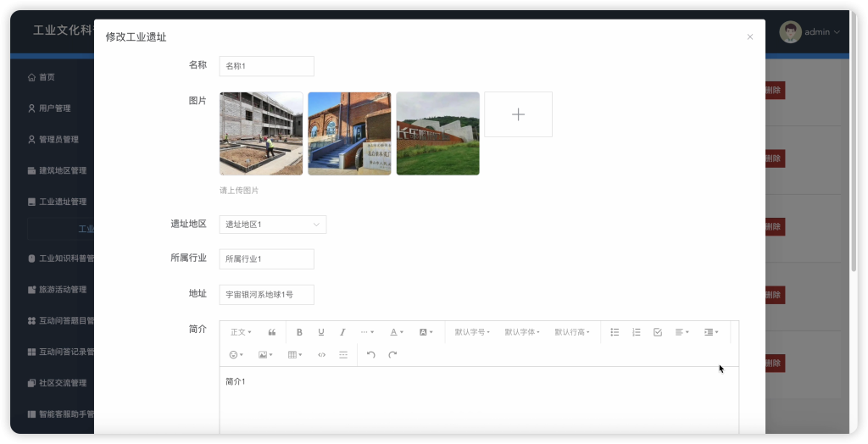
Task: Expand the 默认字体 font family dropdown
Action: pos(522,332)
